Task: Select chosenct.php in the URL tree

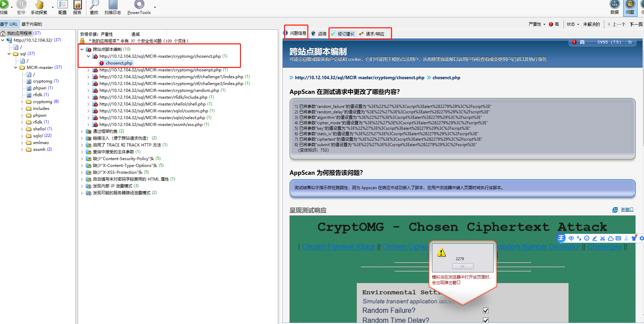Action: [x=119, y=63]
